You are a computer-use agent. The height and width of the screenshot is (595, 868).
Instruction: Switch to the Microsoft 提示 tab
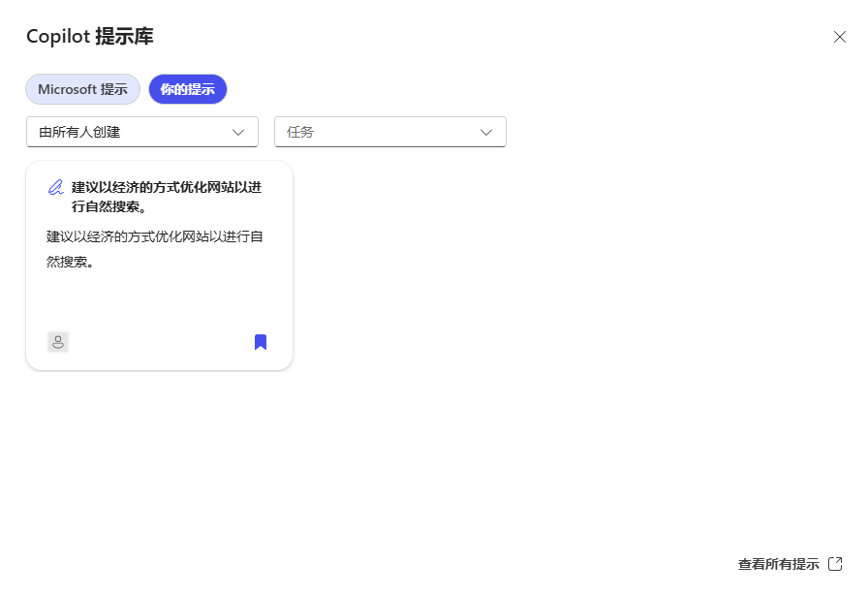pos(82,89)
